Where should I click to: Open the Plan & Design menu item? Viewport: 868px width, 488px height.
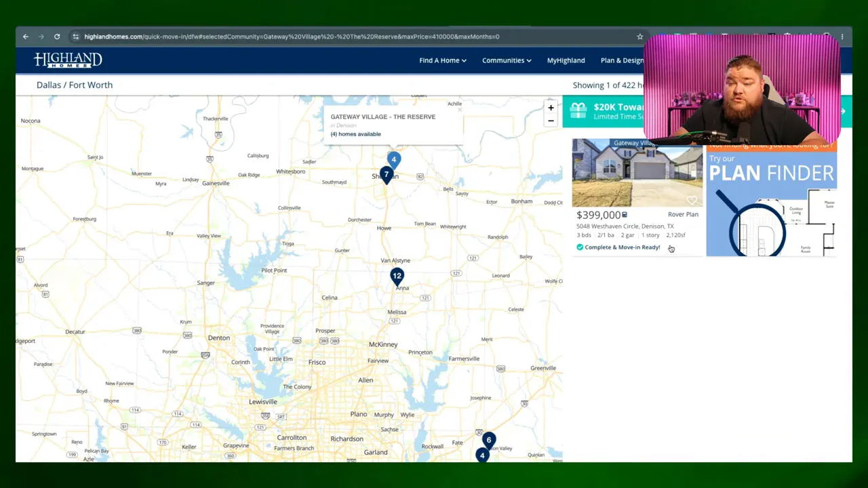(x=622, y=60)
